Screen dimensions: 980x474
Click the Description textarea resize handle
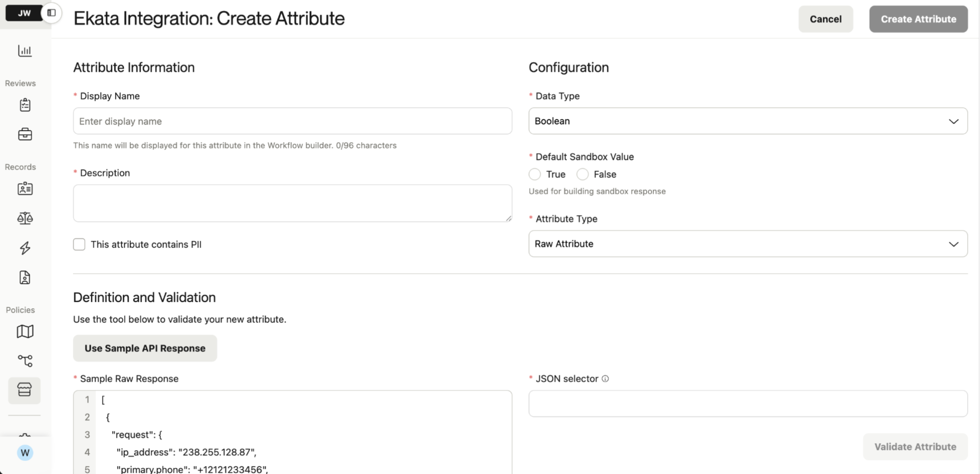click(x=508, y=218)
